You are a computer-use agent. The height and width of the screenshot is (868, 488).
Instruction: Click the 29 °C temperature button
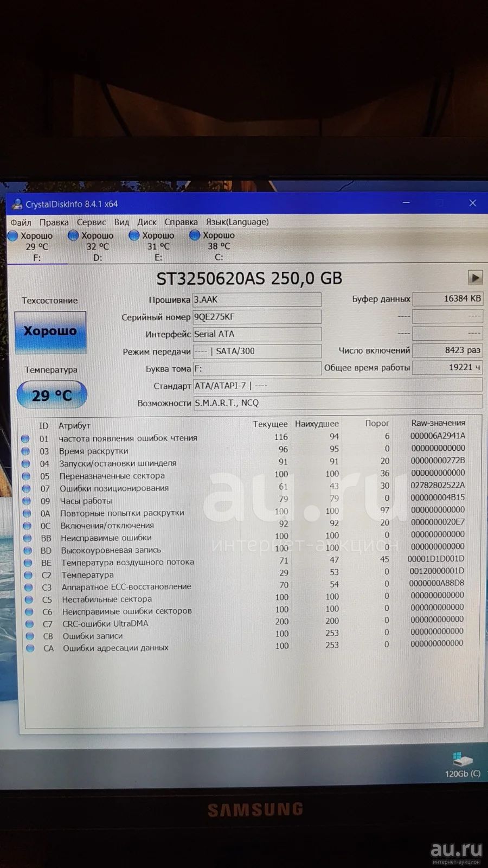click(52, 395)
